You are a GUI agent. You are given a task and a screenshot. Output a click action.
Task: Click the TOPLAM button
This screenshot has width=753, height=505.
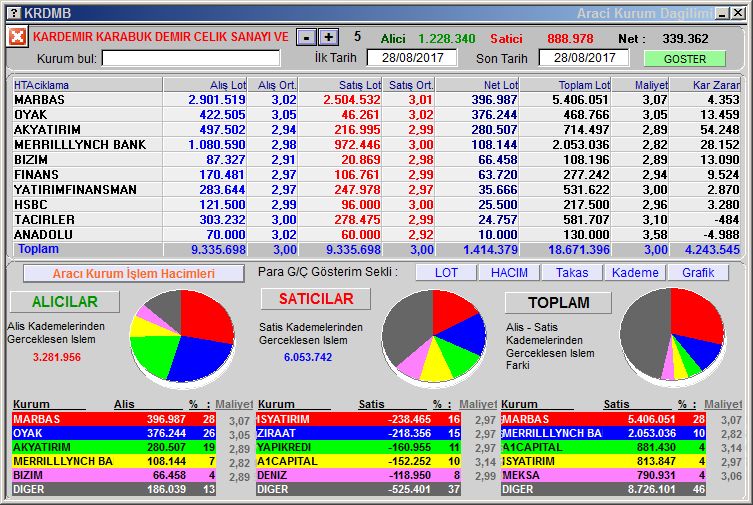tap(559, 302)
